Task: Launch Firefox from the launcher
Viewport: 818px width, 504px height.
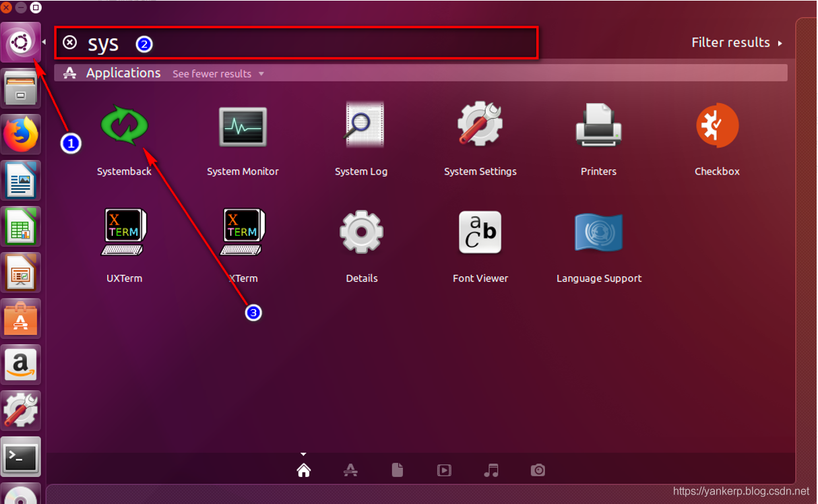Action: pos(21,134)
